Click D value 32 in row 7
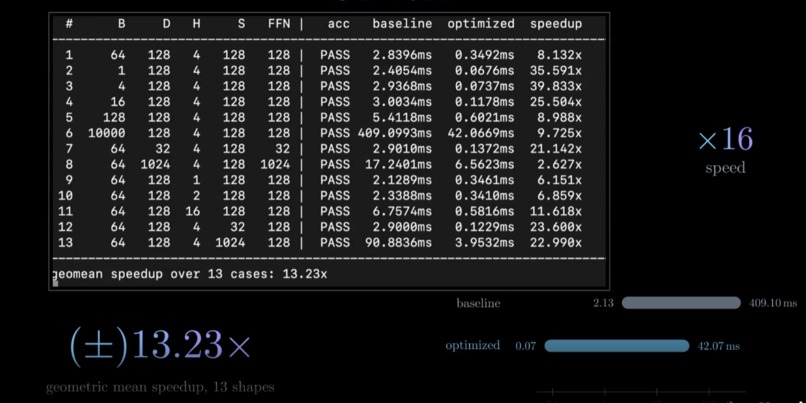 [x=162, y=149]
